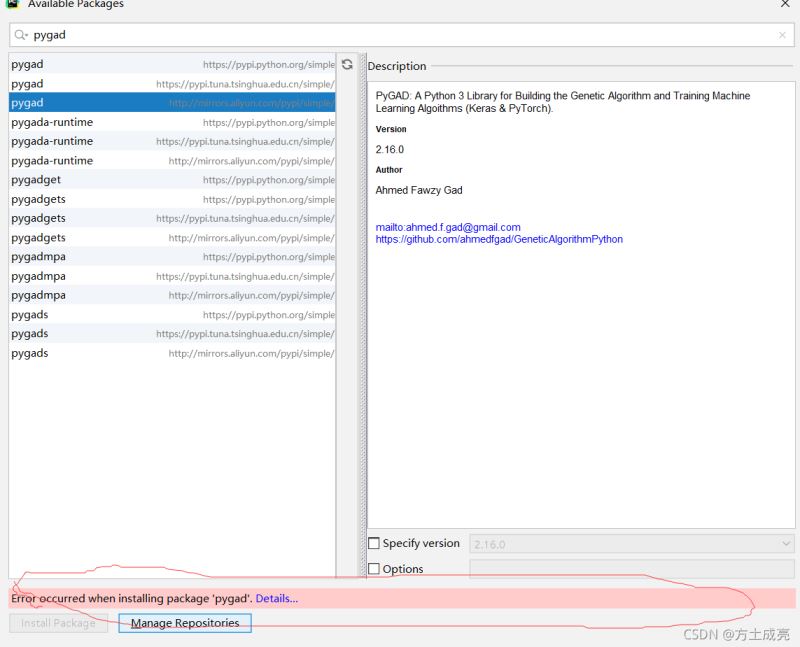Close the Available Packages dialog
Image resolution: width=800 pixels, height=647 pixels.
pyautogui.click(x=785, y=4)
